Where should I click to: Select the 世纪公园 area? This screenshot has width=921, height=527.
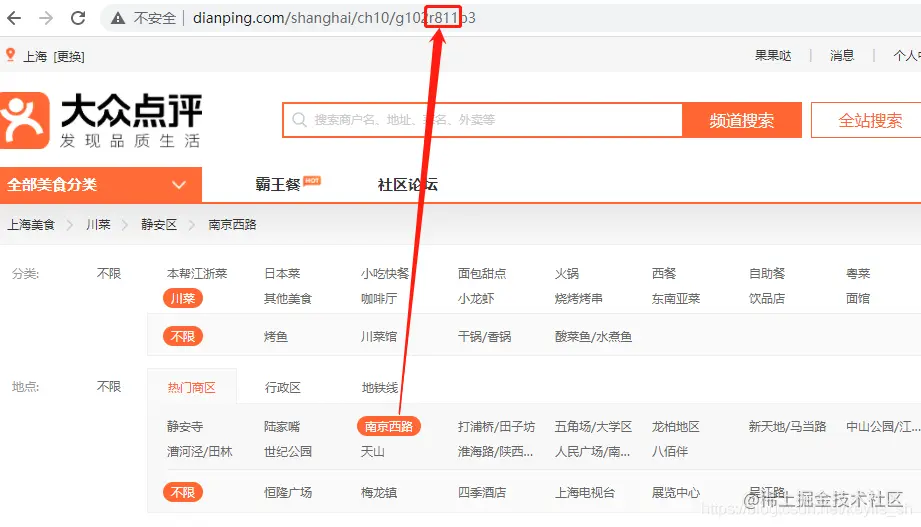point(288,452)
